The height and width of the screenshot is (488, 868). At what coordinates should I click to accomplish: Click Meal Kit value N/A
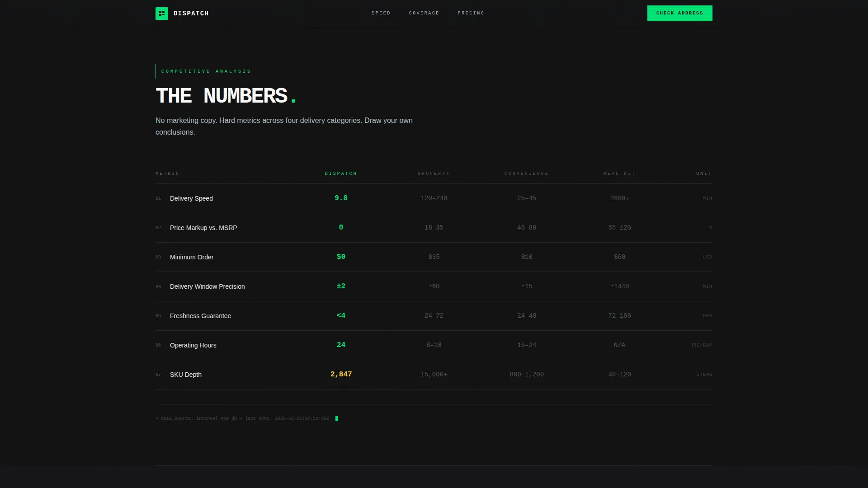[619, 345]
